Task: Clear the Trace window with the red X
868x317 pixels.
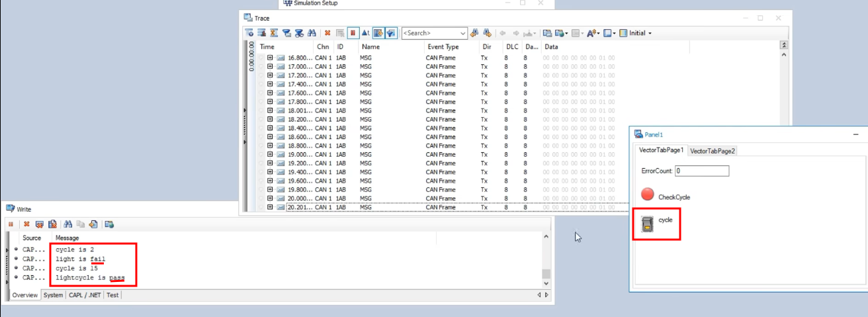Action: [327, 32]
